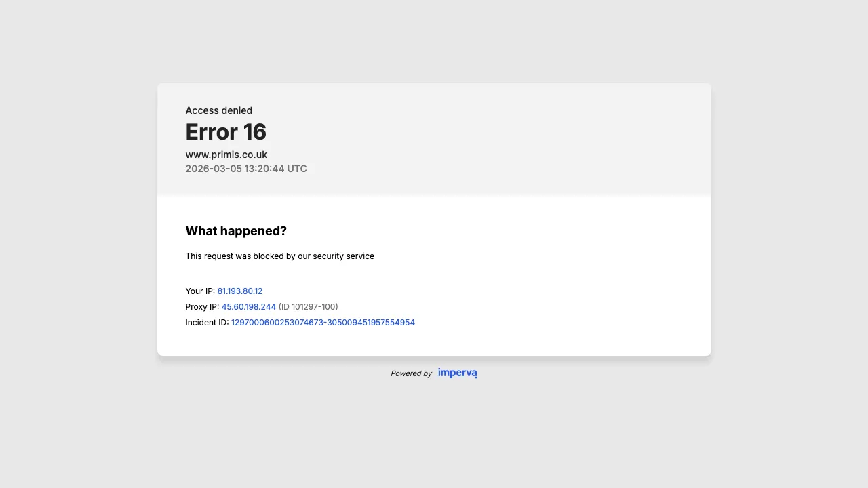
Task: Click the Imperva logo
Action: point(457,373)
